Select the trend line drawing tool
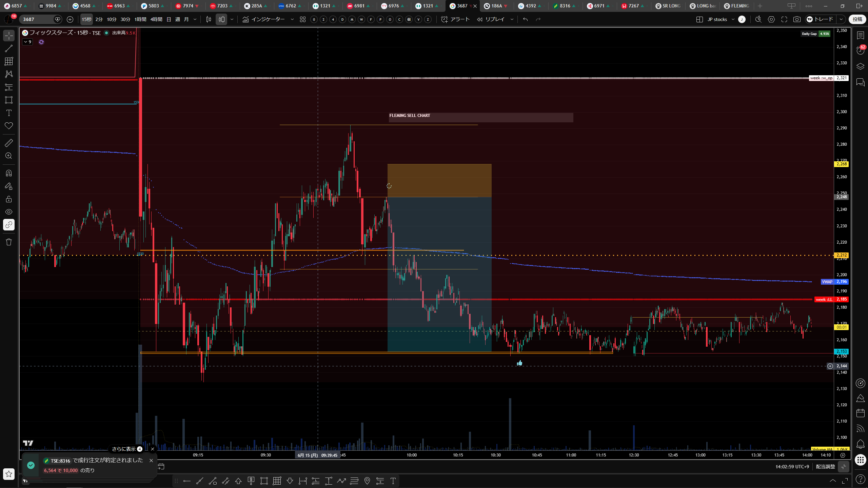Viewport: 868px width, 488px height. 9,48
